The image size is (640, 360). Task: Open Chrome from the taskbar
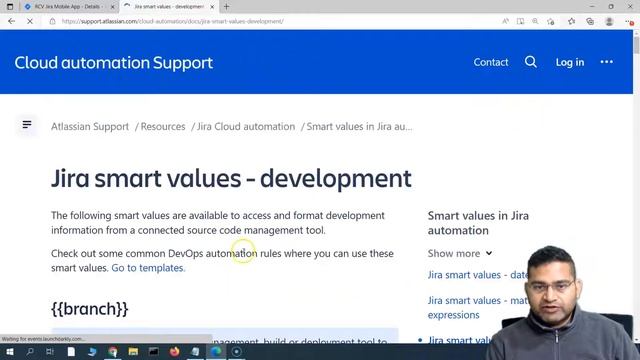113,351
